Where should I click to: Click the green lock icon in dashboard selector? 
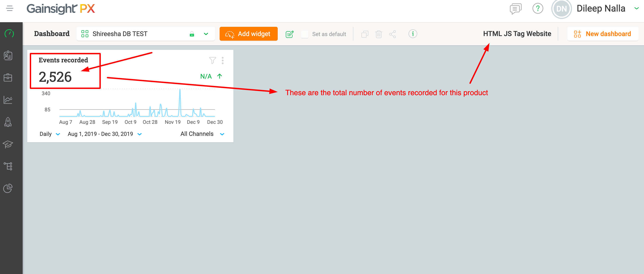192,34
